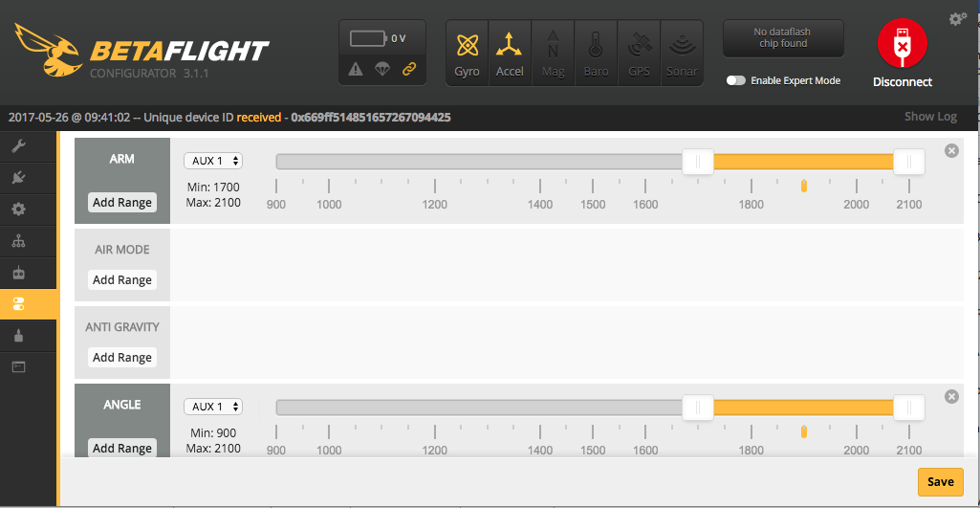This screenshot has height=508, width=980.
Task: Open the Failsafe/PID tab hierarchy icon
Action: point(19,241)
